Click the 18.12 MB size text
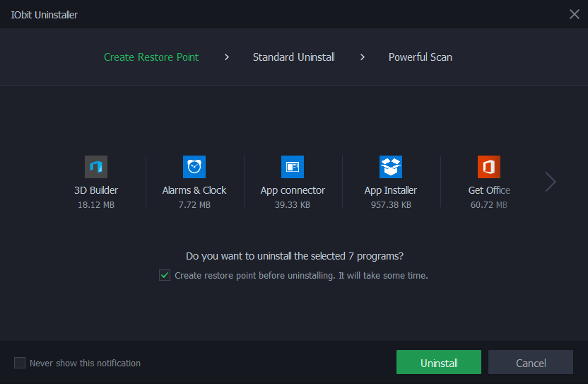This screenshot has height=384, width=588. coord(96,205)
